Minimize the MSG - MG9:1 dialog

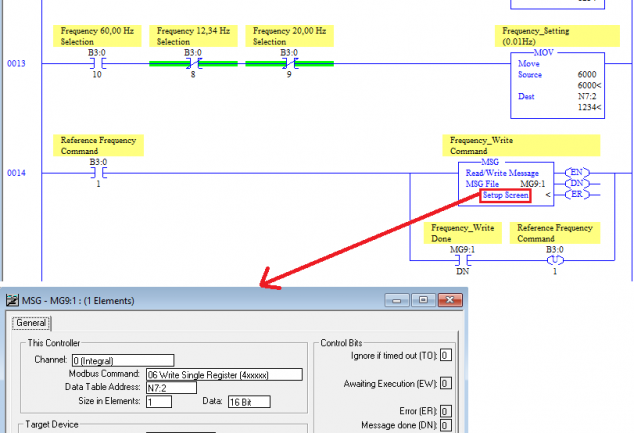coord(397,300)
